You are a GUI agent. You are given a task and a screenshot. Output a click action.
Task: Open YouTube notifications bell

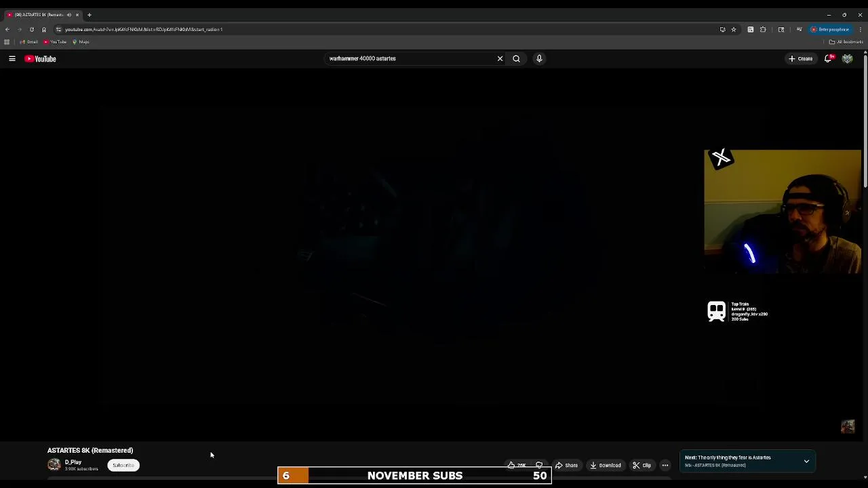[x=828, y=59]
